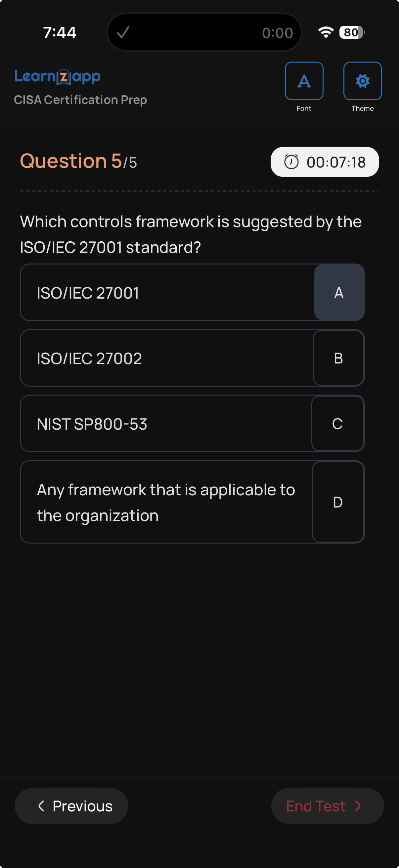Image resolution: width=399 pixels, height=868 pixels.
Task: Select answer letter C
Action: tap(337, 423)
